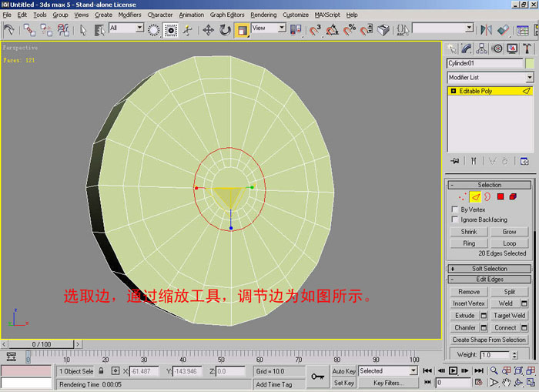Open the Modifiers menu
Viewport: 539px width, 392px height.
click(x=129, y=15)
